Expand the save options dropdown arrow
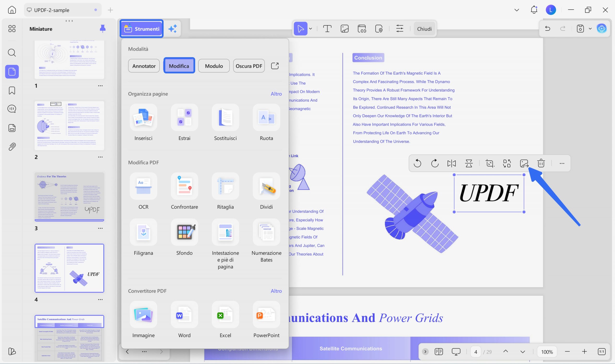615x364 pixels. point(590,29)
